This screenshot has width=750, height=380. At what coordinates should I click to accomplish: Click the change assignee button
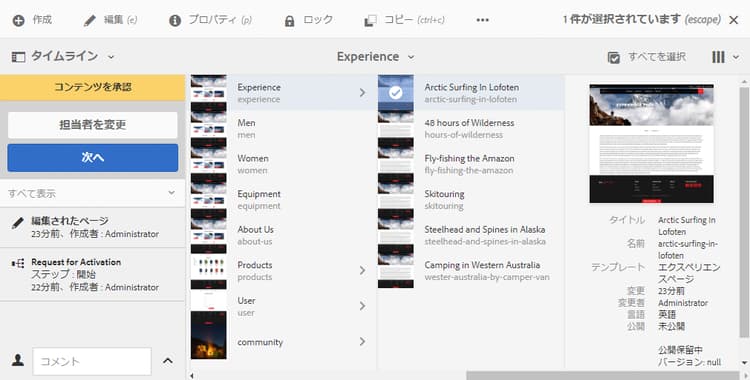coord(92,125)
